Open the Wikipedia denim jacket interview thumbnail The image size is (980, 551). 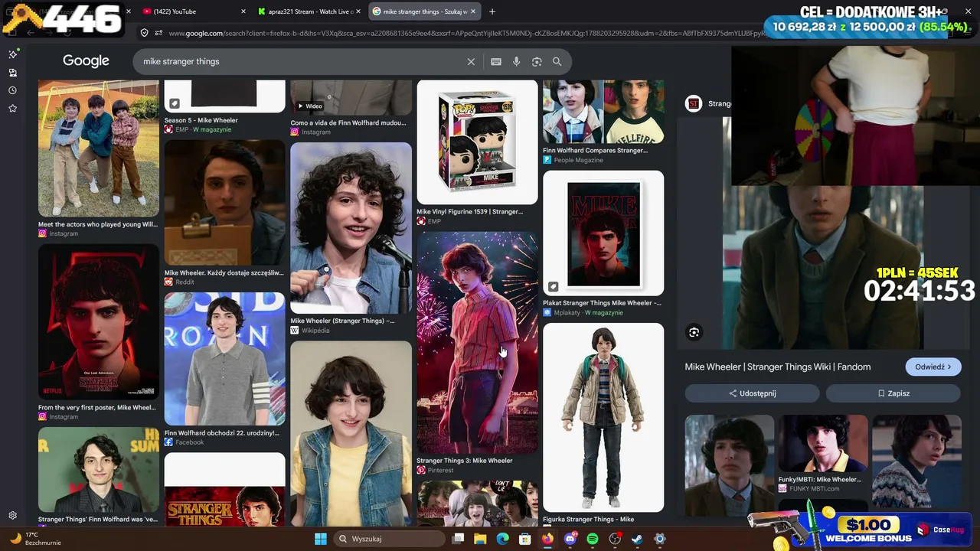tap(351, 228)
